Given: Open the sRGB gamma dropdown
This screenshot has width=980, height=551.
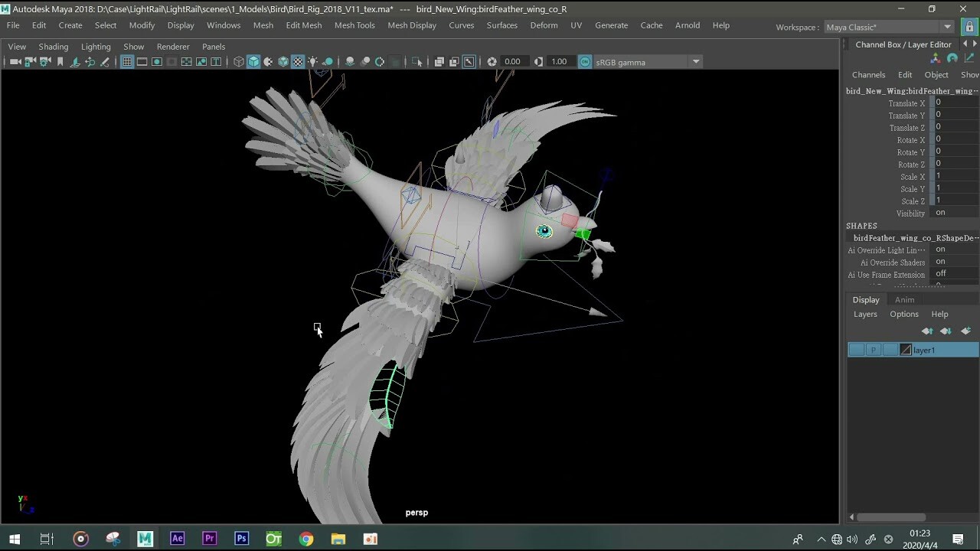Looking at the screenshot, I should [x=695, y=62].
